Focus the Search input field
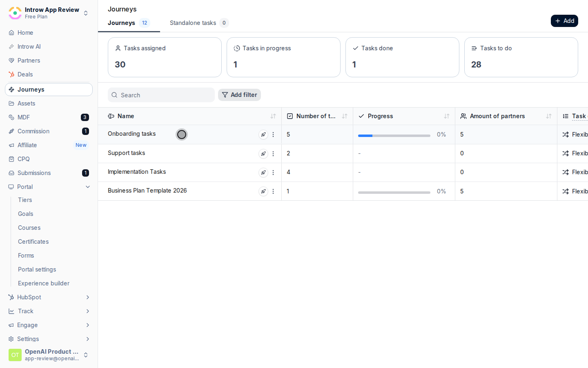The height and width of the screenshot is (368, 588). click(161, 95)
